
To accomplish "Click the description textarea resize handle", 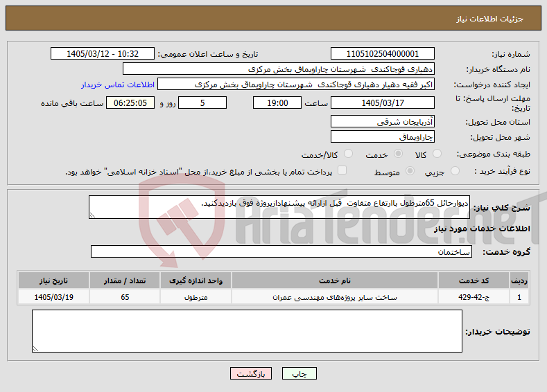I will [x=92, y=215].
